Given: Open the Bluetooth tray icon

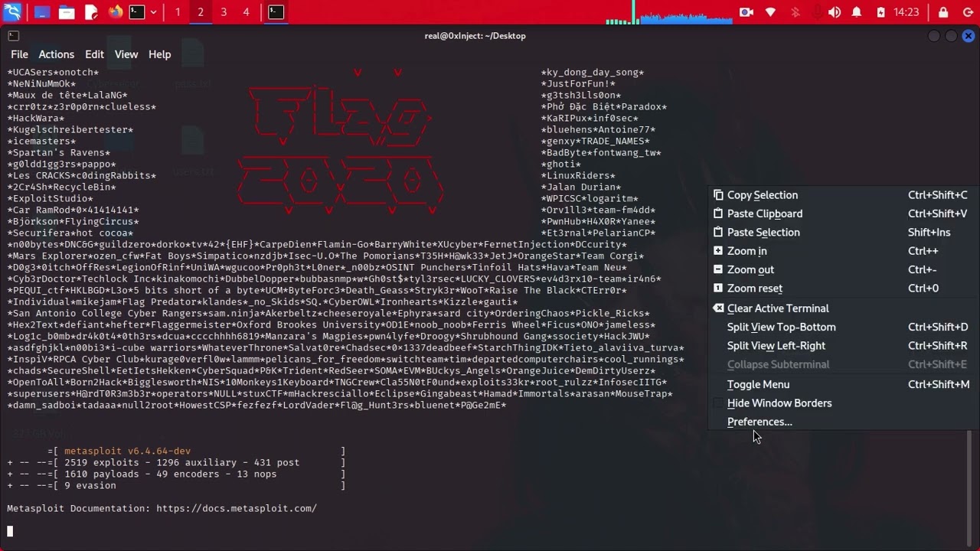Looking at the screenshot, I should [795, 12].
